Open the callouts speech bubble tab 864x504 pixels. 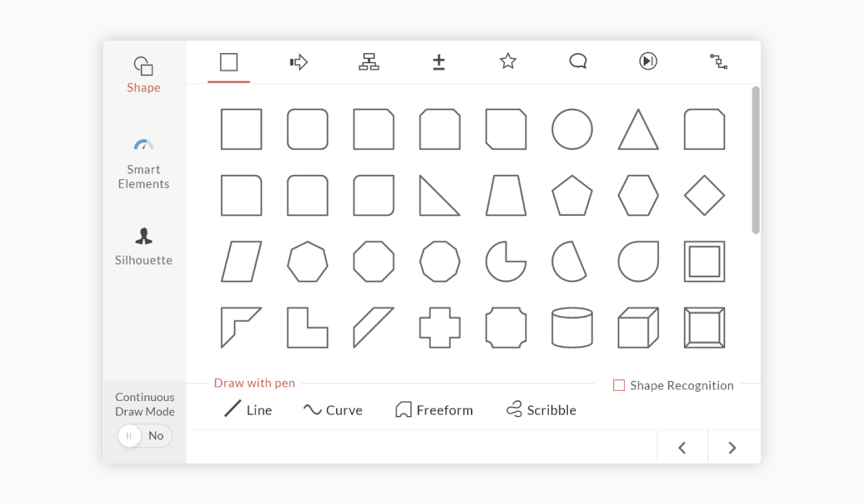[577, 61]
